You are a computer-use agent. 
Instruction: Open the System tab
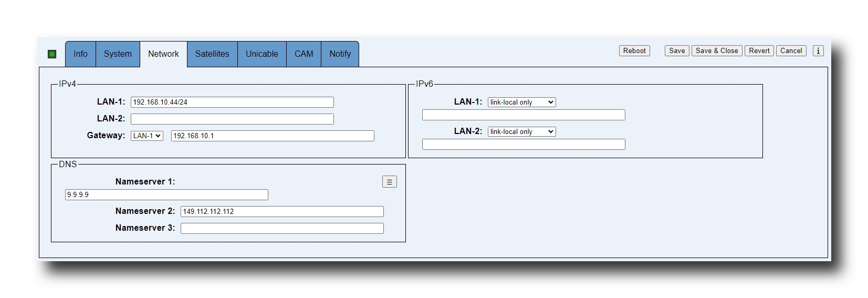click(118, 54)
